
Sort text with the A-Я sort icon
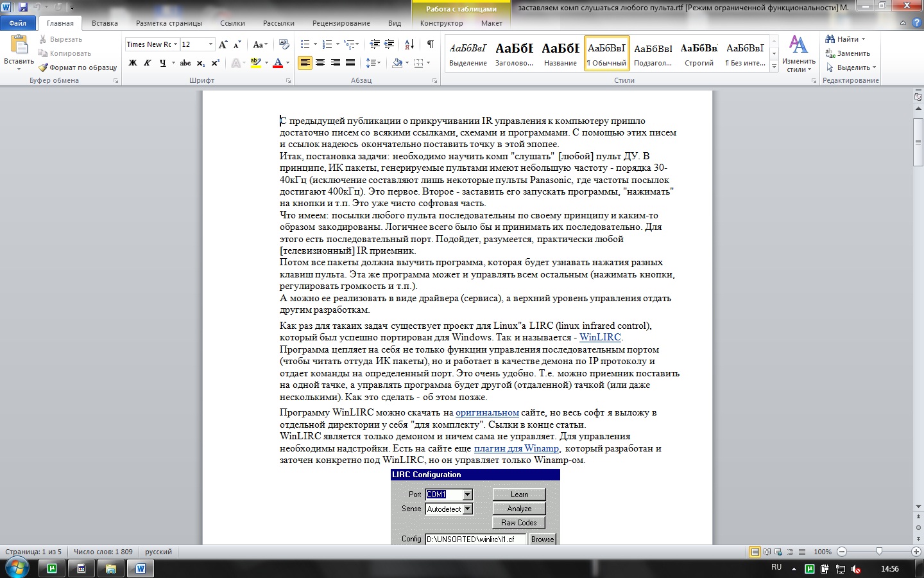pyautogui.click(x=409, y=44)
